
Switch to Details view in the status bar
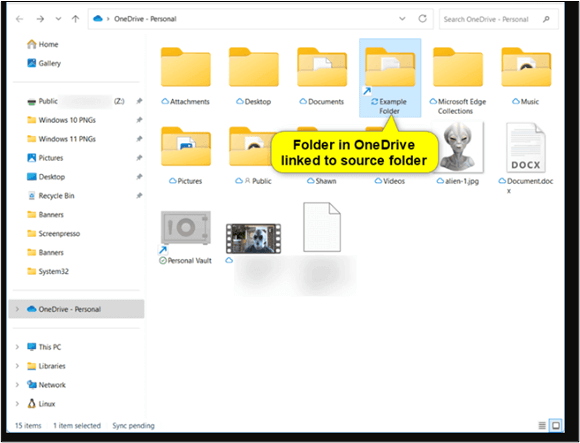(x=542, y=425)
